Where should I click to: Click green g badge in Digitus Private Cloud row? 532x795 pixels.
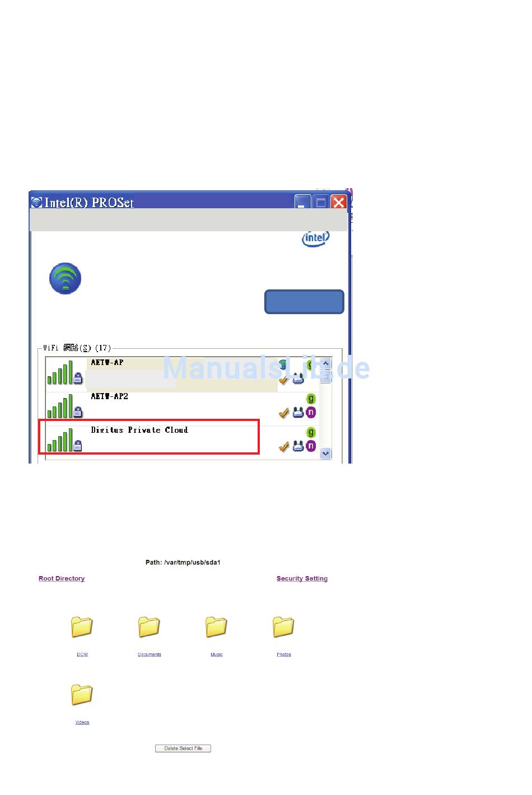[311, 432]
